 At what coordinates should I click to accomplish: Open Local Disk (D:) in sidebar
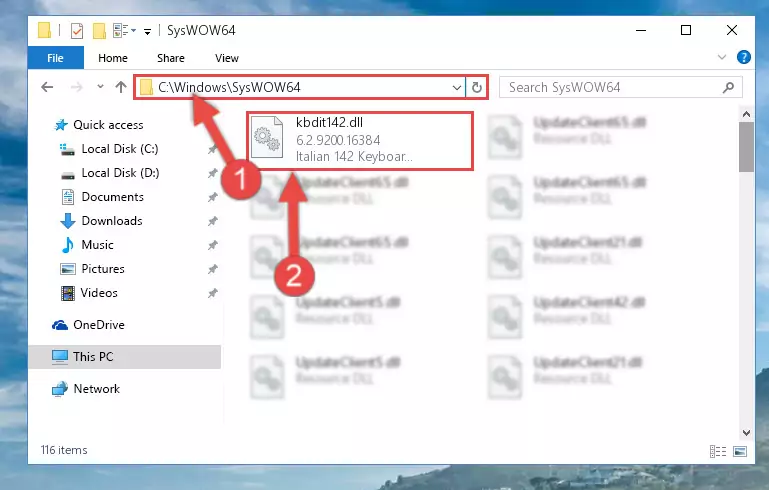109,173
